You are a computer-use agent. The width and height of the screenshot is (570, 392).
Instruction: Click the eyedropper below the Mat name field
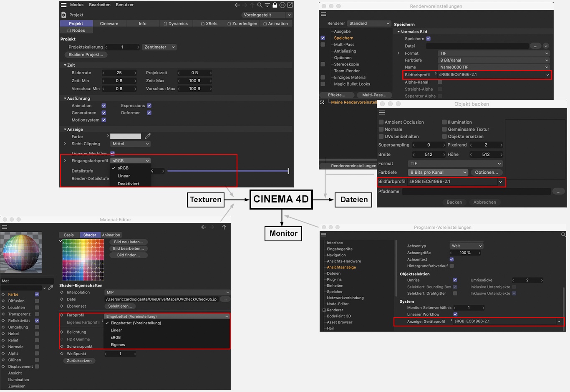point(50,288)
